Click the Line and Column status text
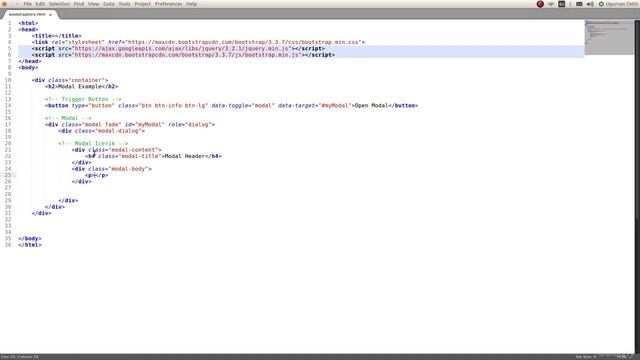Image resolution: width=640 pixels, height=360 pixels. tap(20, 357)
